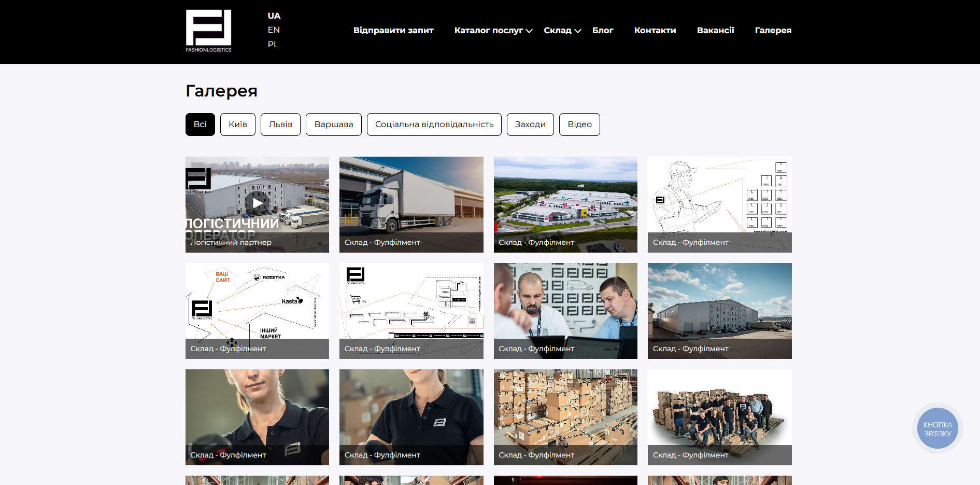
Task: Click the Відправити запит link
Action: pyautogui.click(x=393, y=31)
